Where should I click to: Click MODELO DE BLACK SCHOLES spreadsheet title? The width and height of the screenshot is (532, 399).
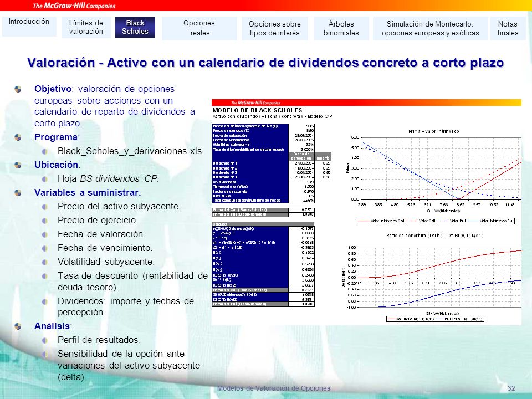click(257, 110)
